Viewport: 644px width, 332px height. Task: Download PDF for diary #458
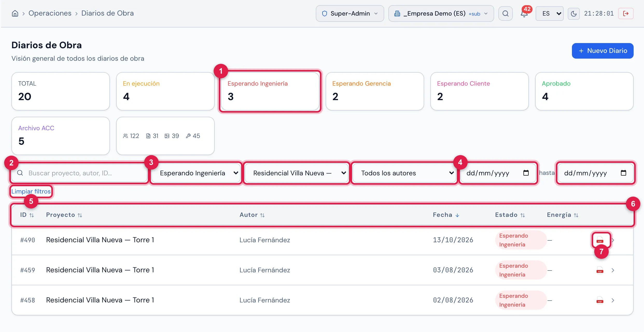[600, 300]
